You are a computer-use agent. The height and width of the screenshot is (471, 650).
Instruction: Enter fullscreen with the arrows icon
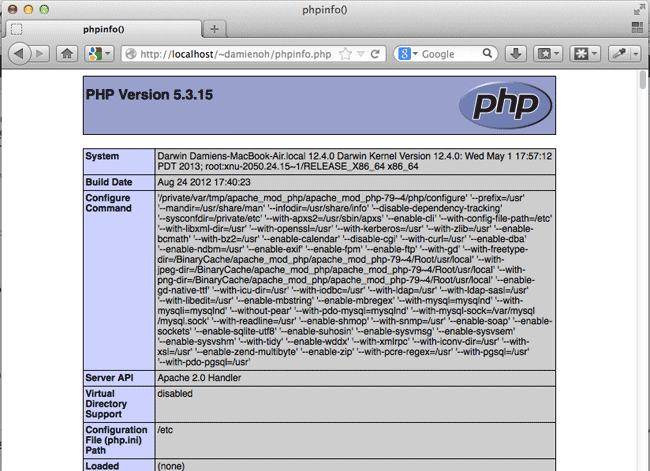(x=639, y=9)
